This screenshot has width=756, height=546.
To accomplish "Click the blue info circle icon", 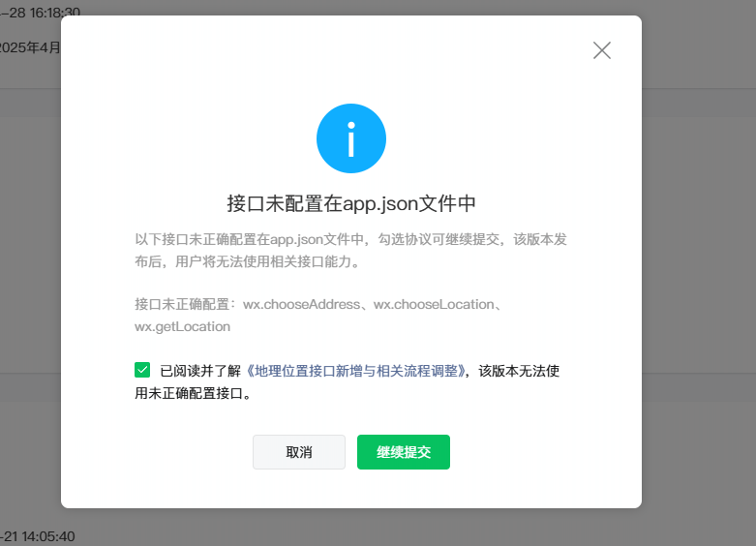I will coord(351,138).
